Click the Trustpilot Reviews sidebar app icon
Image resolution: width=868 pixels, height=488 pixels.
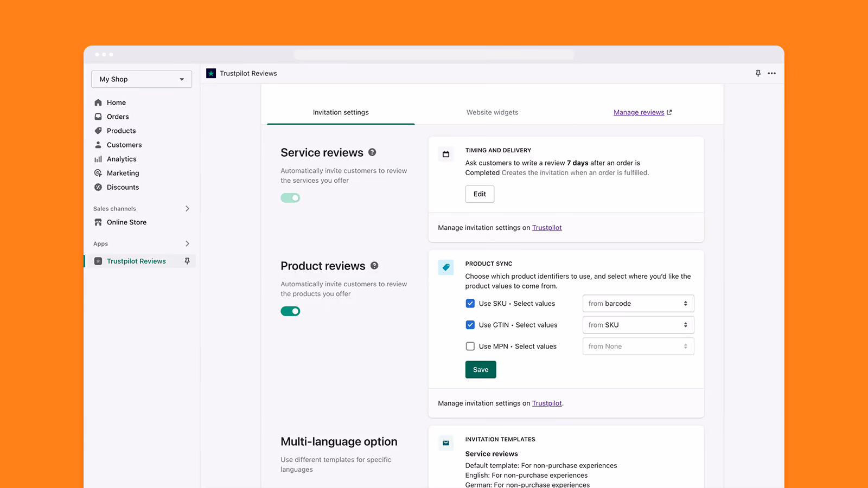point(98,261)
